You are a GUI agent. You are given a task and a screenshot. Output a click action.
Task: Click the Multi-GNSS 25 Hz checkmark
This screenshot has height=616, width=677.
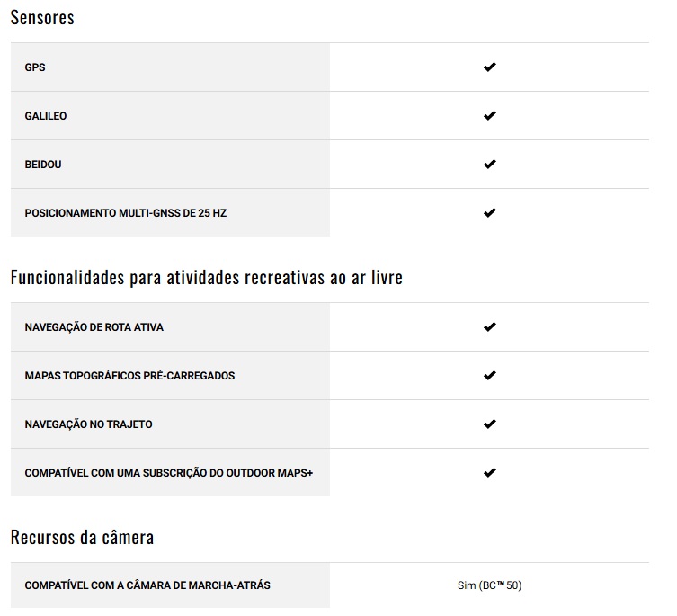tap(489, 213)
